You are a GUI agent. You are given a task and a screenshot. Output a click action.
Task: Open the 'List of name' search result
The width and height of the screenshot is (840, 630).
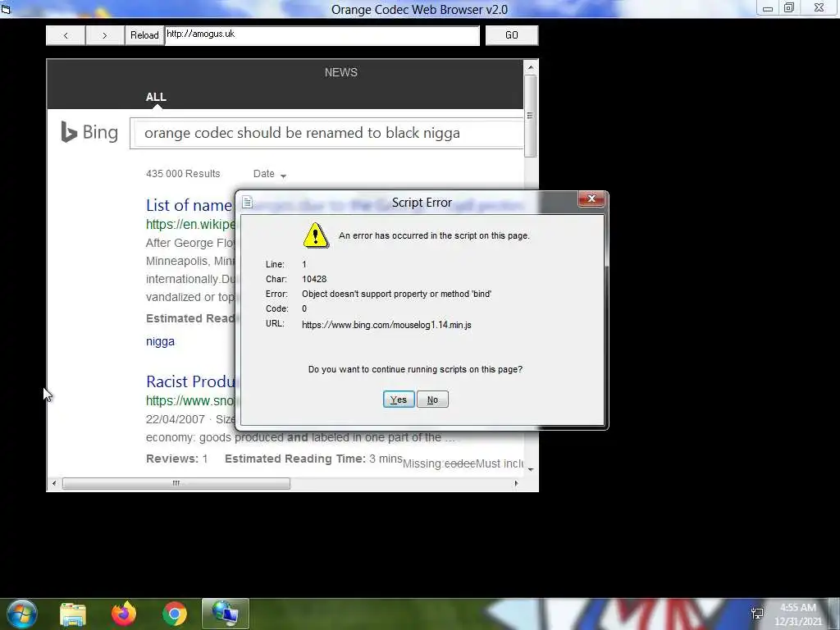pyautogui.click(x=189, y=205)
